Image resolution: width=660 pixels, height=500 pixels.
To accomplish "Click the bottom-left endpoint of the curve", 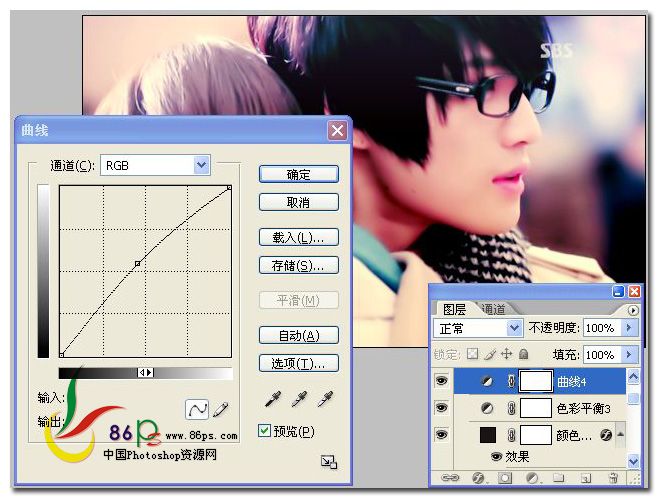I will tap(61, 355).
